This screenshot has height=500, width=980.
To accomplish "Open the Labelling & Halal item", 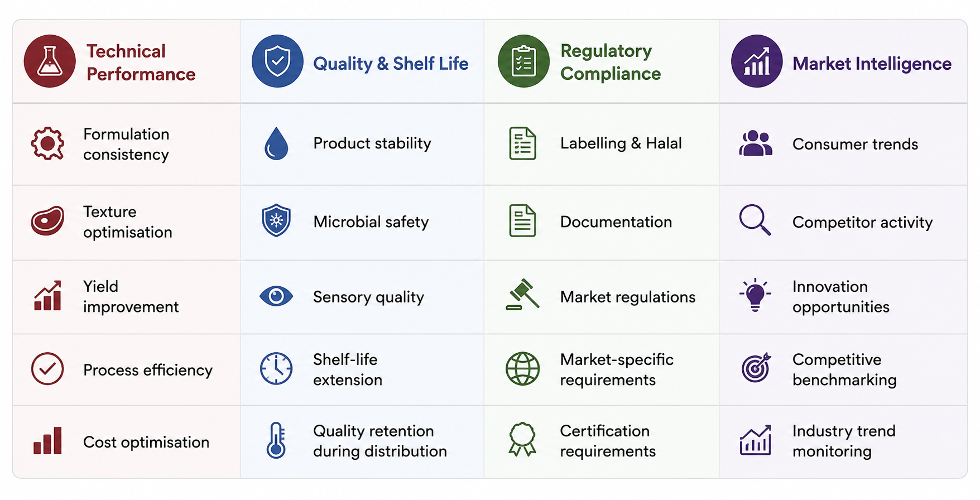I will (x=621, y=143).
